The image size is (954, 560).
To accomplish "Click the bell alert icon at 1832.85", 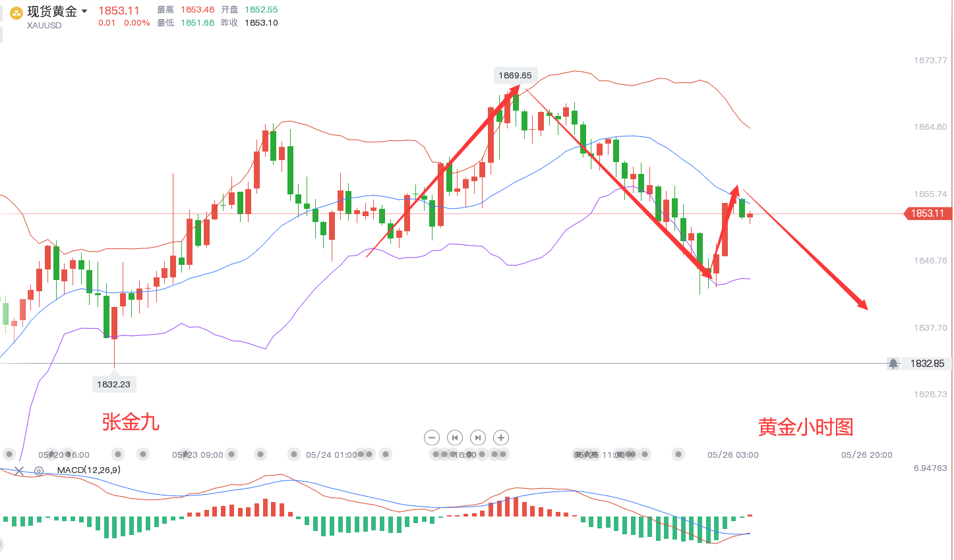I will click(x=893, y=364).
